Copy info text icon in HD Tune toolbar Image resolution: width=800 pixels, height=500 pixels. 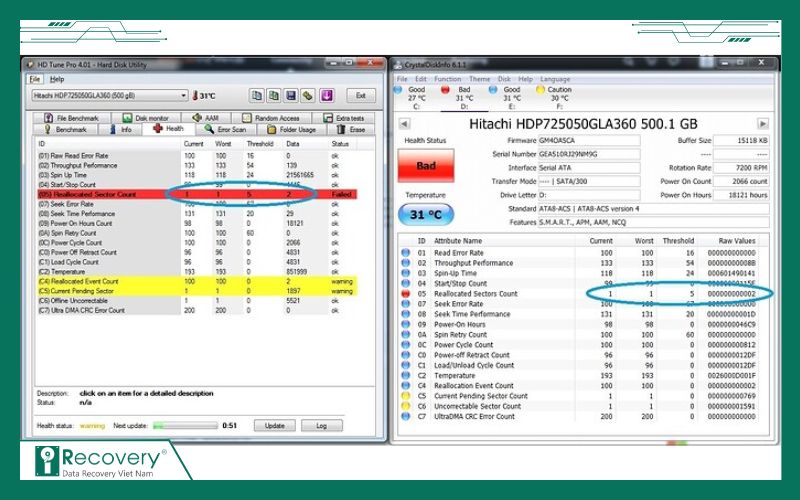pyautogui.click(x=257, y=95)
